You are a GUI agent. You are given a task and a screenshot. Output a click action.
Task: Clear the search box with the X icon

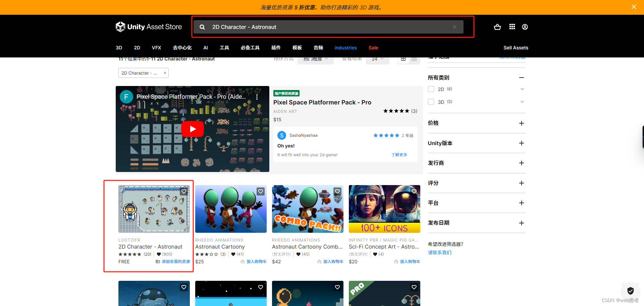pos(454,27)
